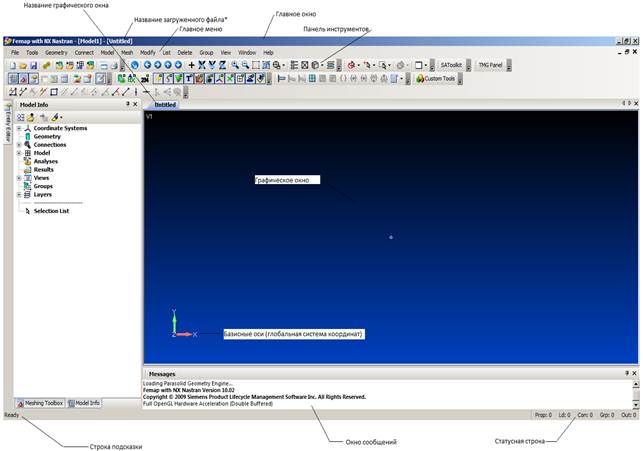Open the Modify menu
The width and height of the screenshot is (643, 451).
(148, 52)
